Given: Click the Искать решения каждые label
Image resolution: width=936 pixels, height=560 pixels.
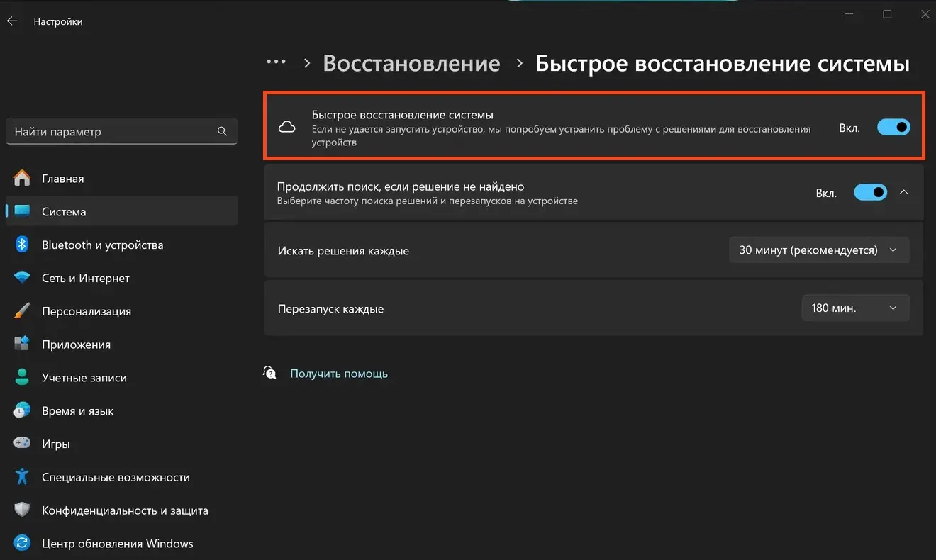Looking at the screenshot, I should [343, 251].
